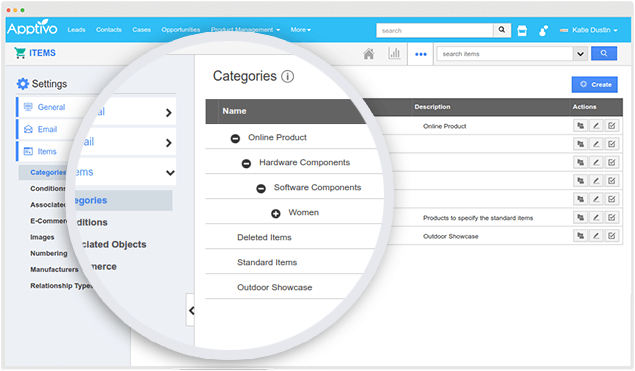Collapse the settings sidebar with left arrow

[x=191, y=311]
